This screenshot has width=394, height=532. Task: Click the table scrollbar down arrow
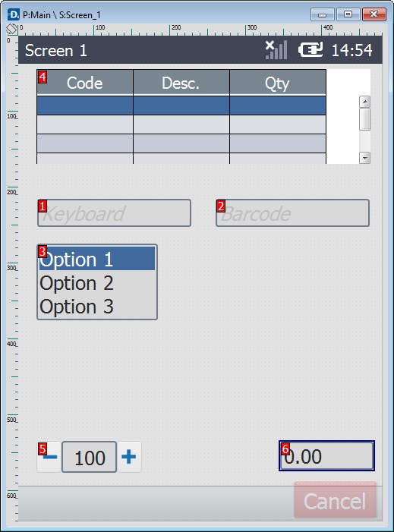[x=365, y=158]
